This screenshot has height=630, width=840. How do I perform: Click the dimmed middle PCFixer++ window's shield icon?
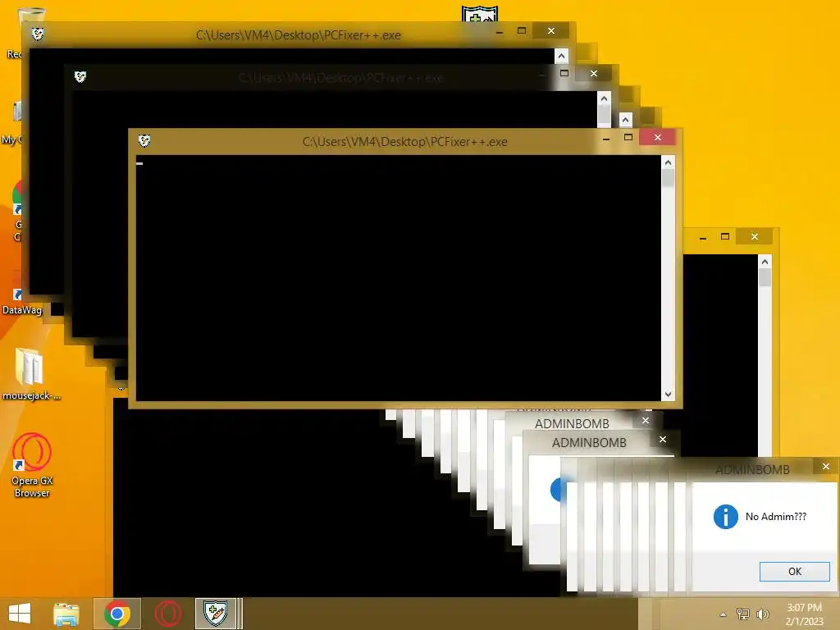pyautogui.click(x=80, y=76)
